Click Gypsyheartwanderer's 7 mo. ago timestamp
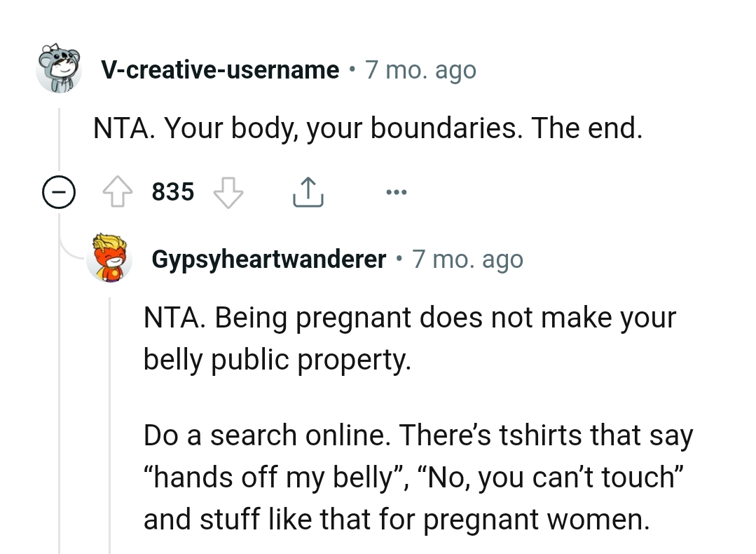The height and width of the screenshot is (554, 756). coord(468,258)
